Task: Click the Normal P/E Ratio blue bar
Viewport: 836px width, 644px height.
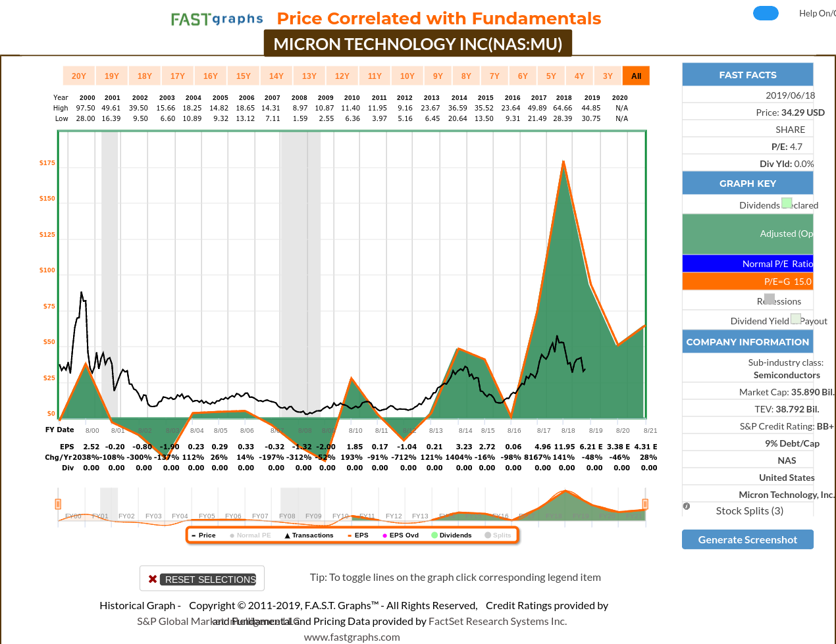Action: click(x=748, y=263)
